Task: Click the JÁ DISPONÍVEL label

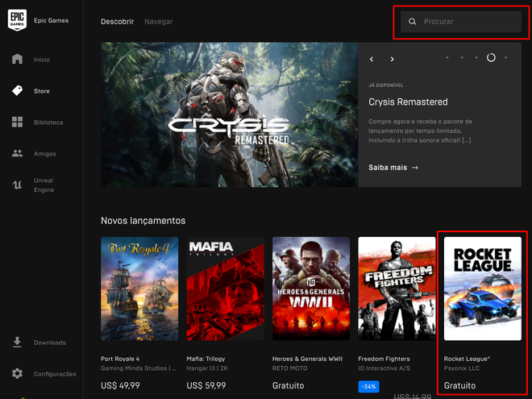Action: tap(386, 85)
